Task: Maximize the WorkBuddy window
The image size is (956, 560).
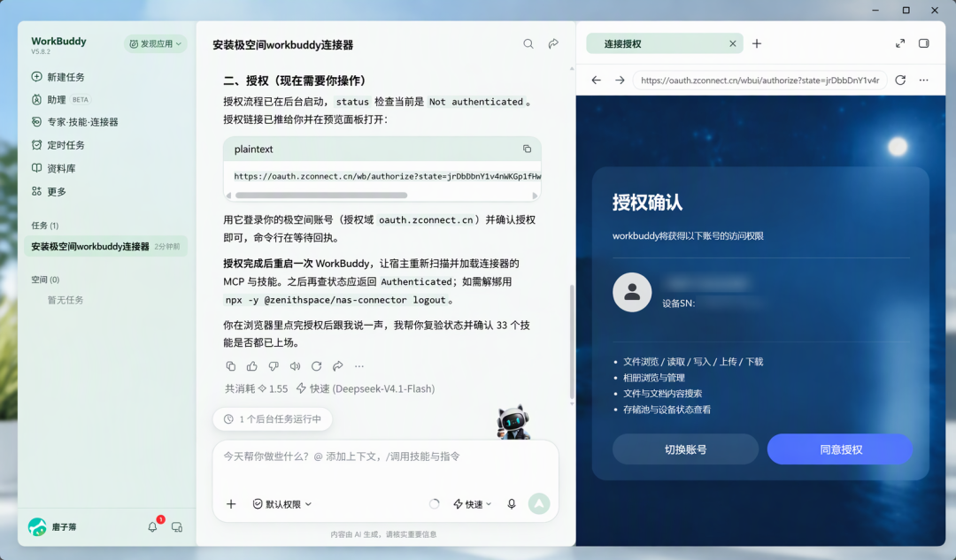Action: point(906,11)
